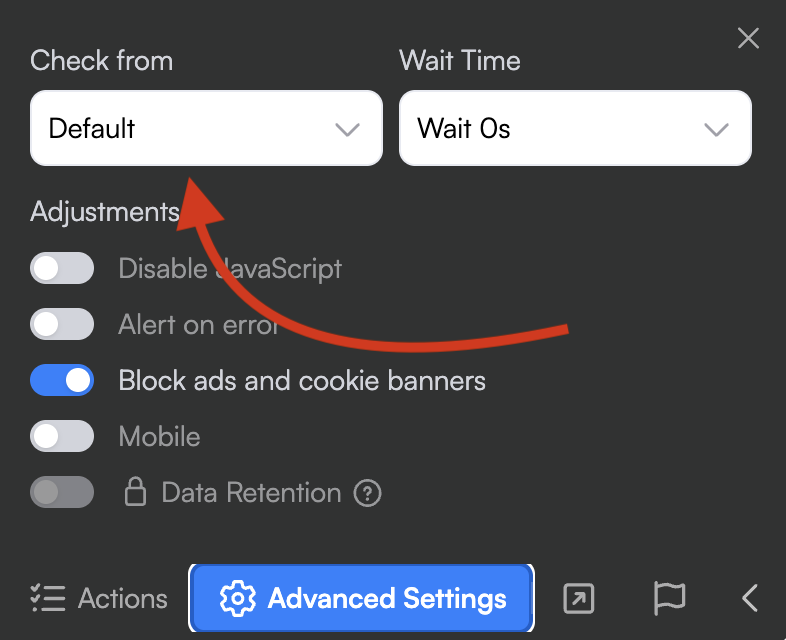Turn off Block ads and cookie banners
786x640 pixels.
click(62, 380)
